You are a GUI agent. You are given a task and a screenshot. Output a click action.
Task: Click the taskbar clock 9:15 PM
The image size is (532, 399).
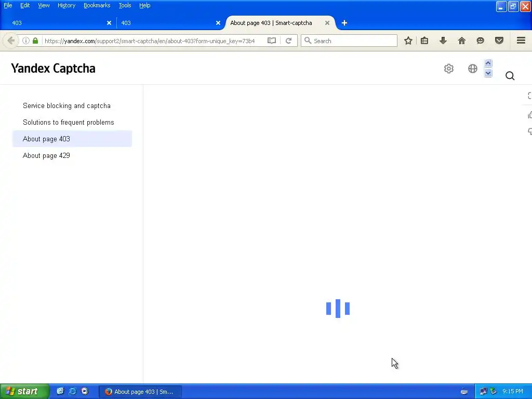pyautogui.click(x=513, y=392)
